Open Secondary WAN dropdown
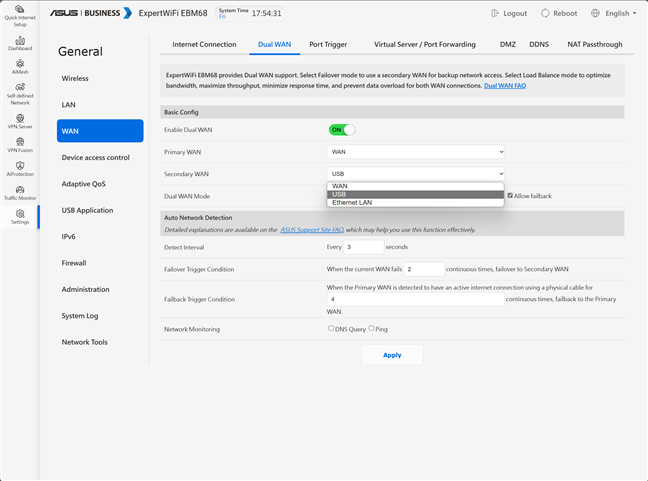 point(415,174)
